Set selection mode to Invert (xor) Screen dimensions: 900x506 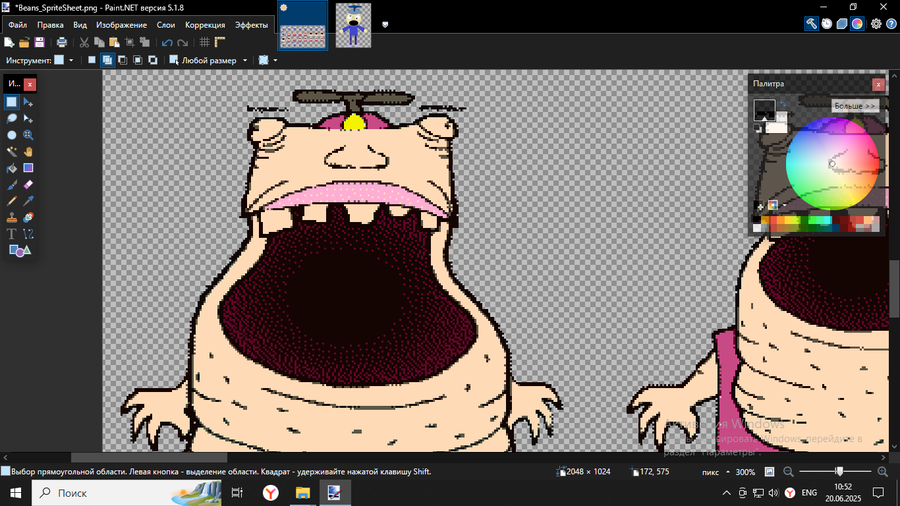tap(153, 60)
